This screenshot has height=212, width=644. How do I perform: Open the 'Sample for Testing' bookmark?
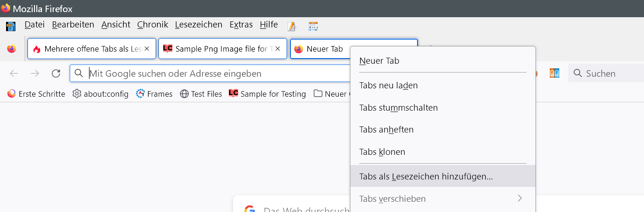pyautogui.click(x=267, y=94)
